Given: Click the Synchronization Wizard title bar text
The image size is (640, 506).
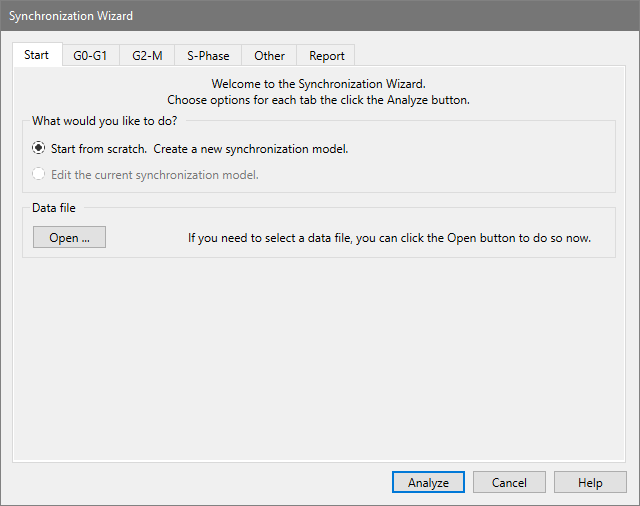Looking at the screenshot, I should [71, 16].
